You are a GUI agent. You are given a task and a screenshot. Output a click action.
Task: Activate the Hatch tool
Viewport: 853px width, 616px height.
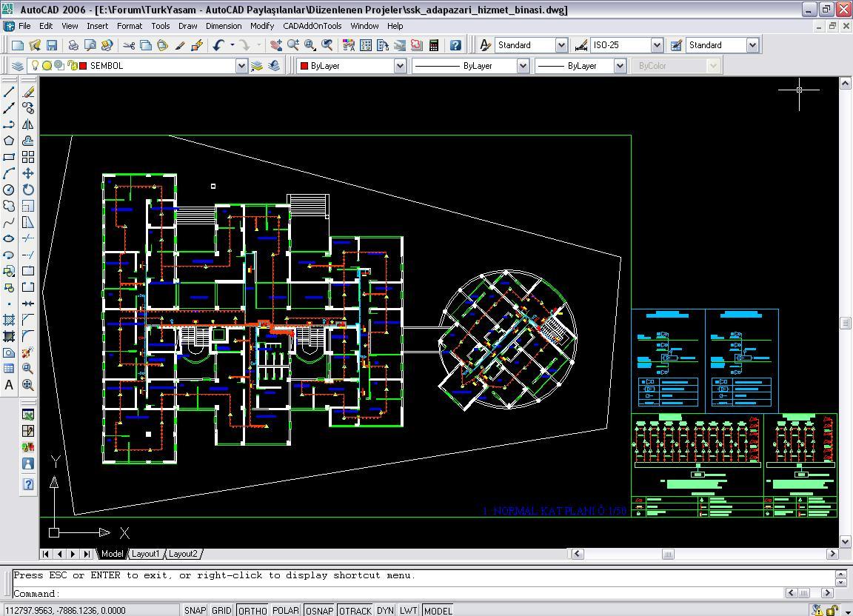9,320
